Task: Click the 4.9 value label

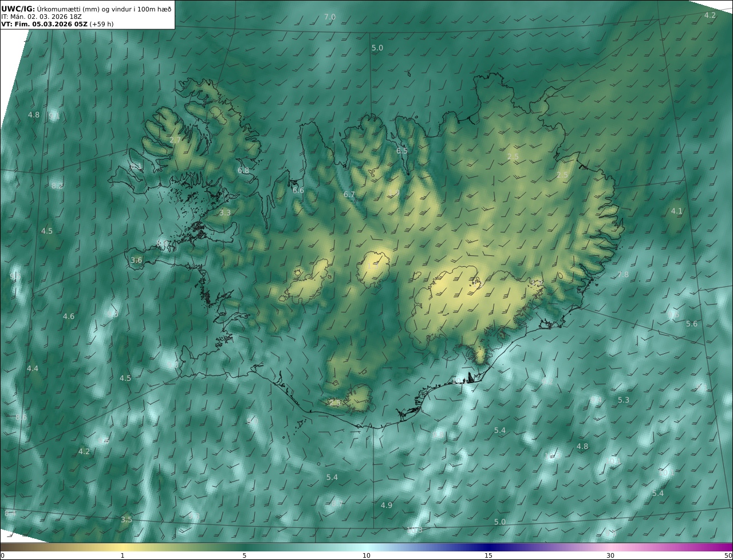Action: point(387,506)
